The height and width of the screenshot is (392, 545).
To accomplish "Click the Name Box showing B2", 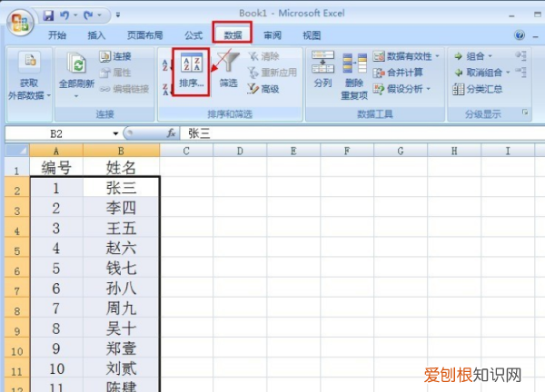I will [57, 133].
